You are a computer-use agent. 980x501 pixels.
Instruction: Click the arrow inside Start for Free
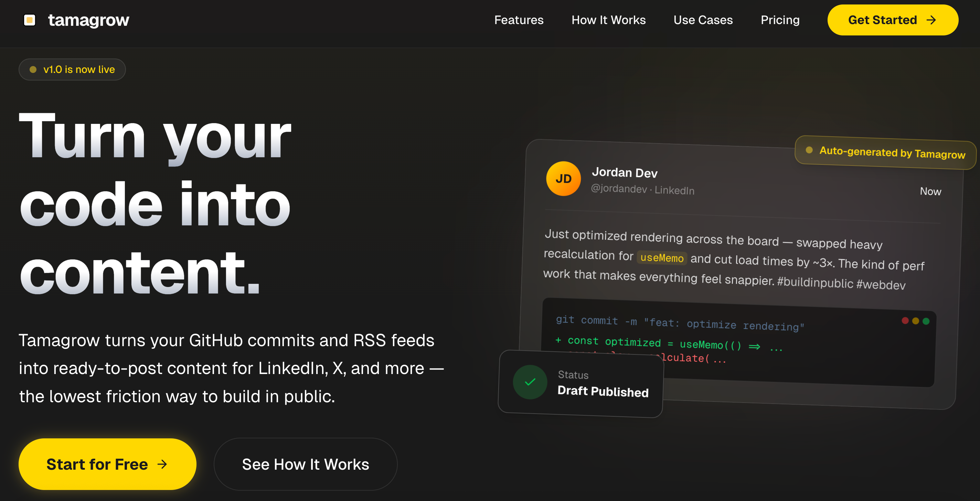pos(162,464)
